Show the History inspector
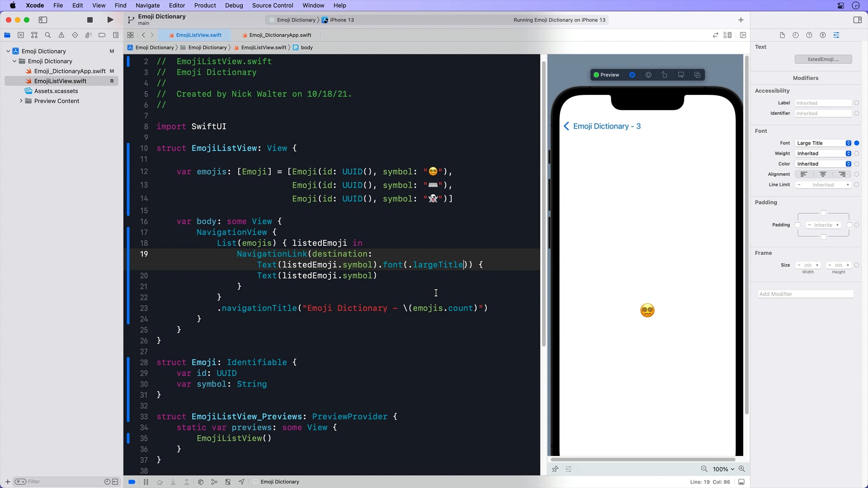The height and width of the screenshot is (488, 868). [796, 35]
